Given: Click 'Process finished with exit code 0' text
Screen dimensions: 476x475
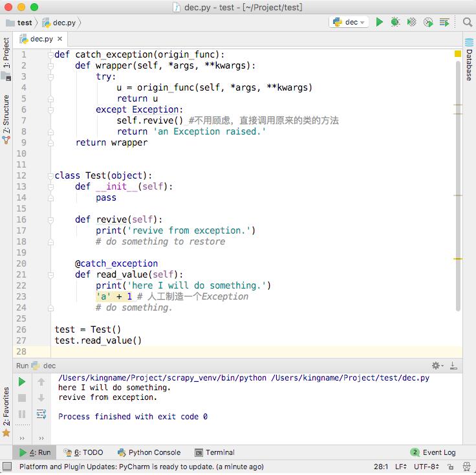Looking at the screenshot, I should [x=133, y=417].
